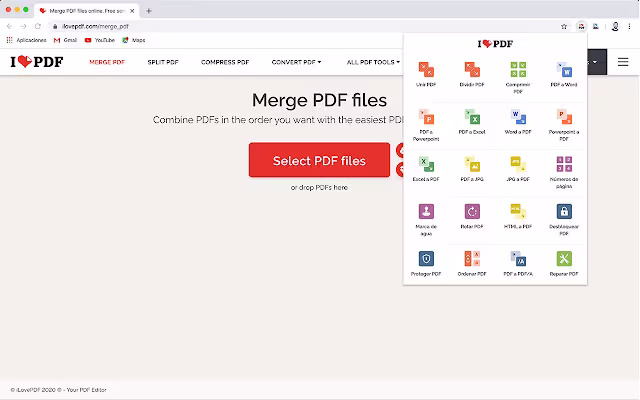Image resolution: width=640 pixels, height=400 pixels.
Task: Open the SPLIT PDF menu item
Action: tap(163, 62)
